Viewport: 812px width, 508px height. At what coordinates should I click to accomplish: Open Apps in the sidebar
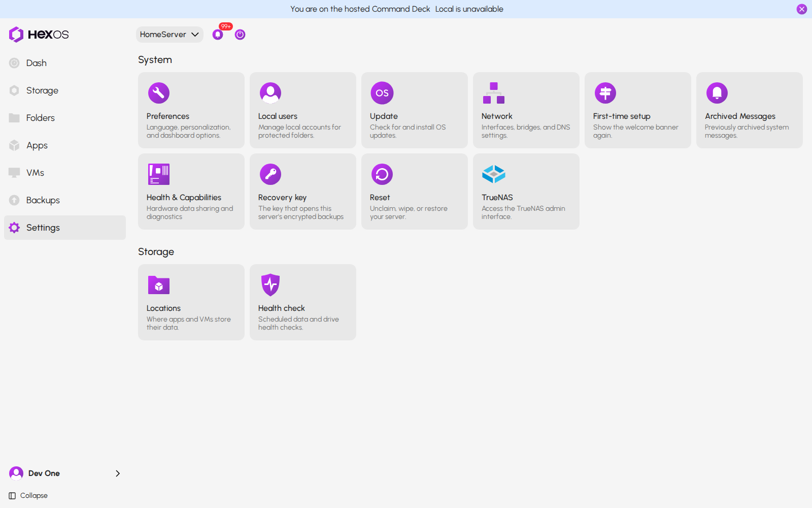point(65,145)
